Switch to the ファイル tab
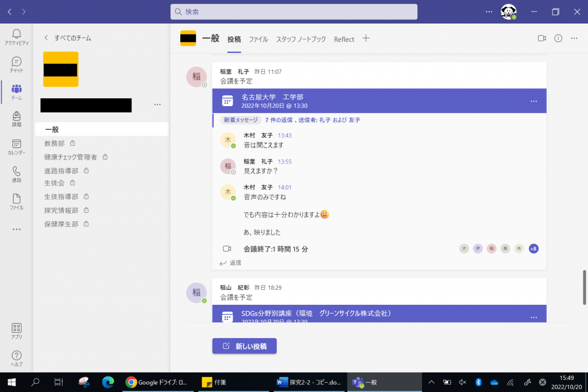 coord(258,40)
